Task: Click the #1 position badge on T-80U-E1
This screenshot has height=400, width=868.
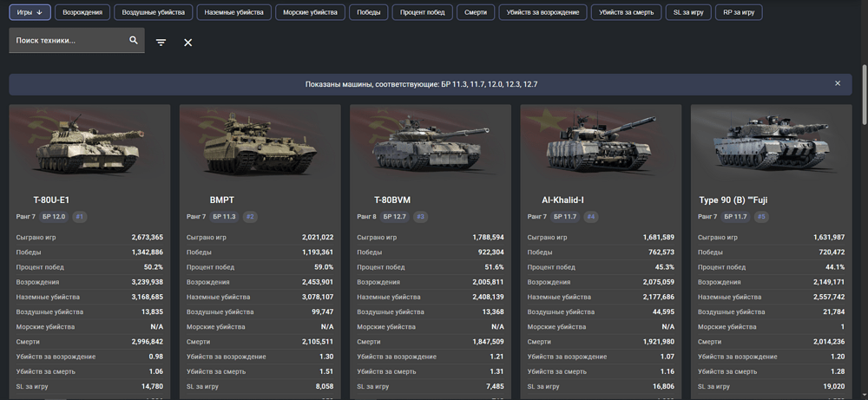Action: pyautogui.click(x=80, y=217)
